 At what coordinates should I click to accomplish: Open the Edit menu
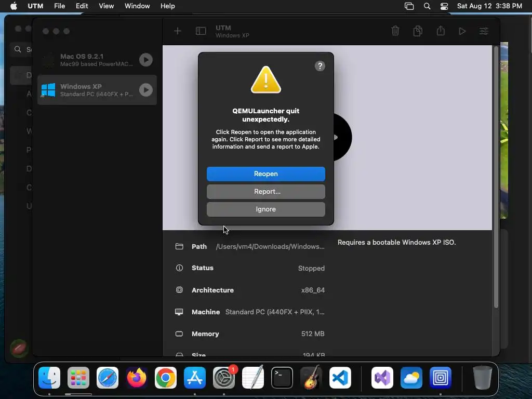(x=82, y=6)
